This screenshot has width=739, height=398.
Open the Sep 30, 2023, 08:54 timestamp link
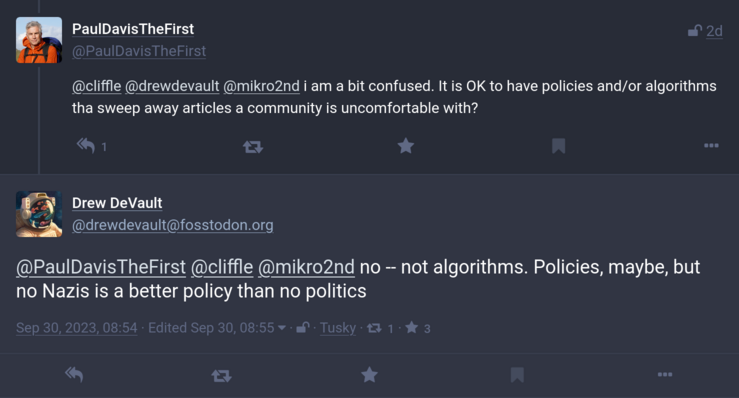pyautogui.click(x=77, y=328)
